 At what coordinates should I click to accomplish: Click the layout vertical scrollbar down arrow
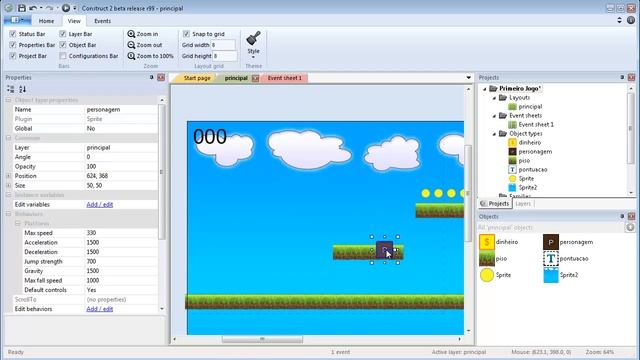(468, 331)
